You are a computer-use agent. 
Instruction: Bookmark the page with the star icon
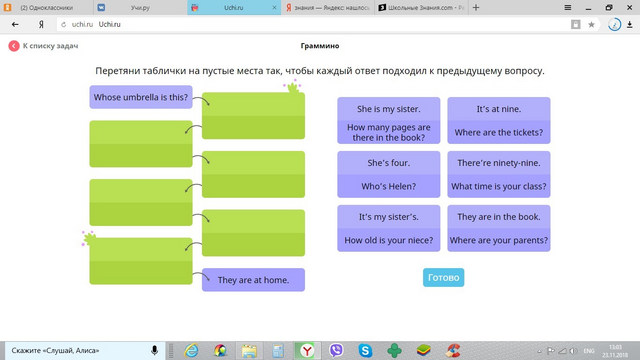591,24
